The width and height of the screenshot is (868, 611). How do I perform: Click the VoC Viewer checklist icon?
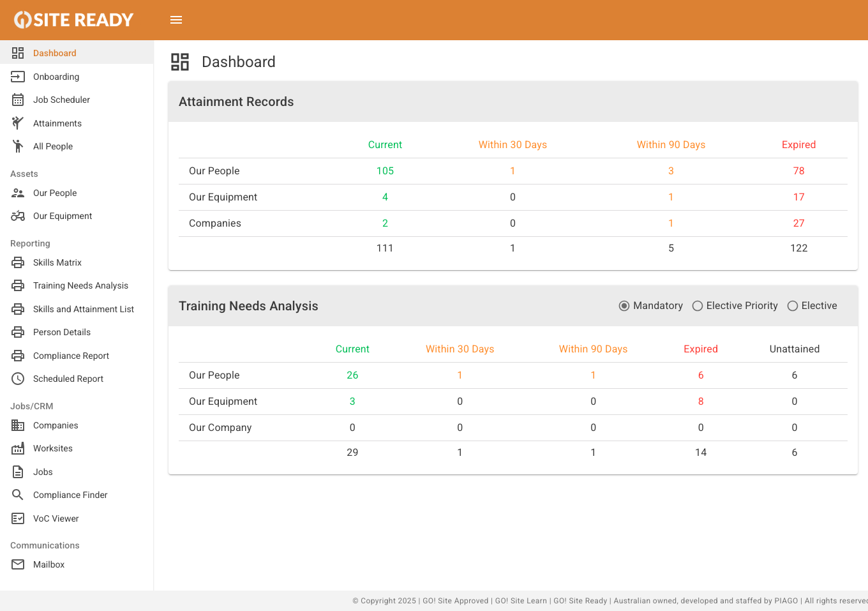point(18,518)
